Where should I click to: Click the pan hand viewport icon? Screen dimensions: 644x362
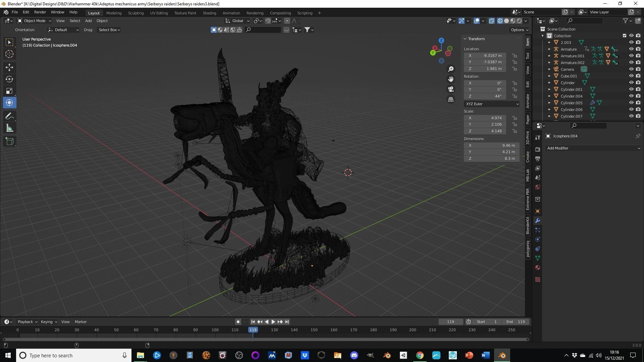451,79
